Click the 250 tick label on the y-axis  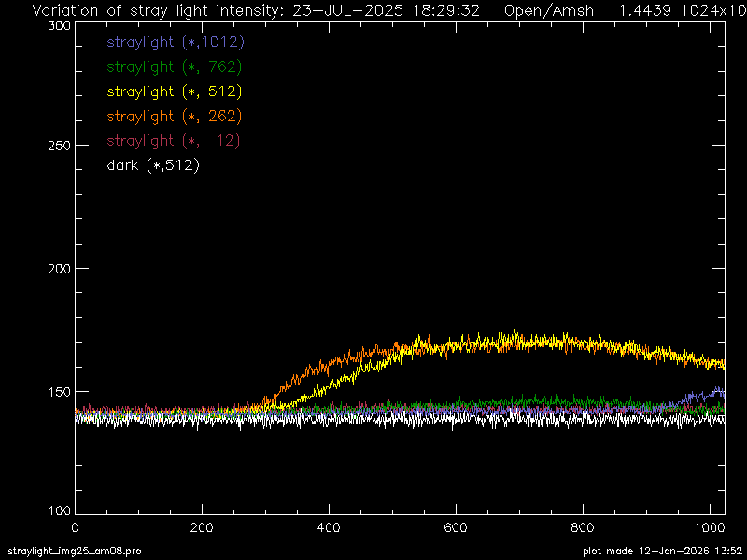[59, 145]
